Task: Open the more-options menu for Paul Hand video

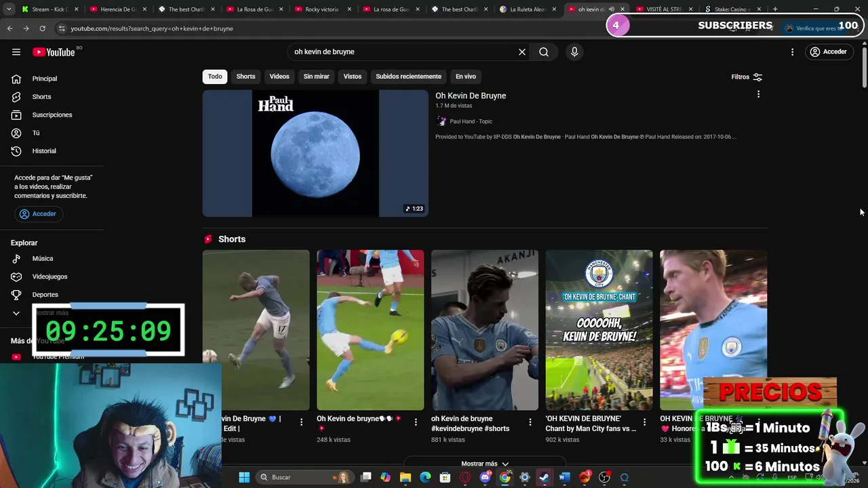Action: pyautogui.click(x=758, y=94)
